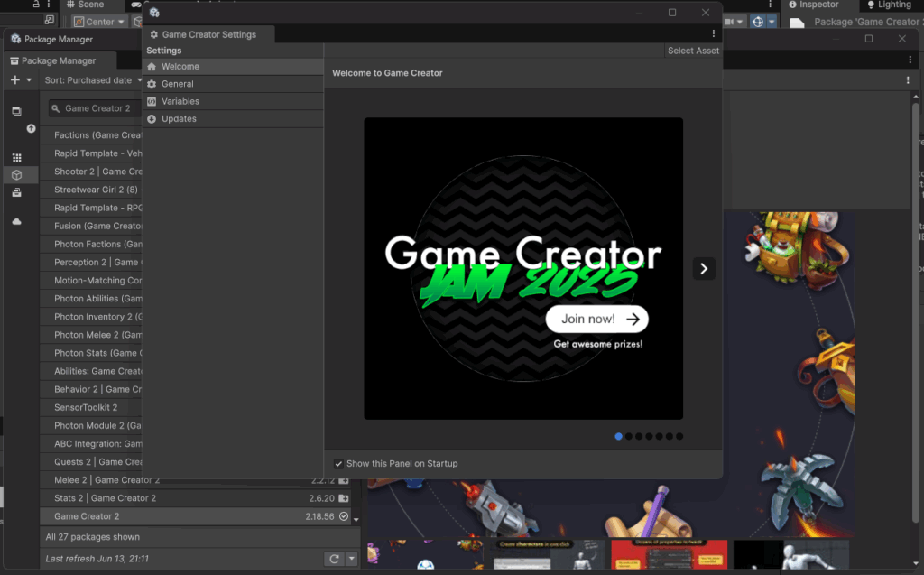Select the Quests 2 package row
The image size is (924, 575).
coord(91,462)
